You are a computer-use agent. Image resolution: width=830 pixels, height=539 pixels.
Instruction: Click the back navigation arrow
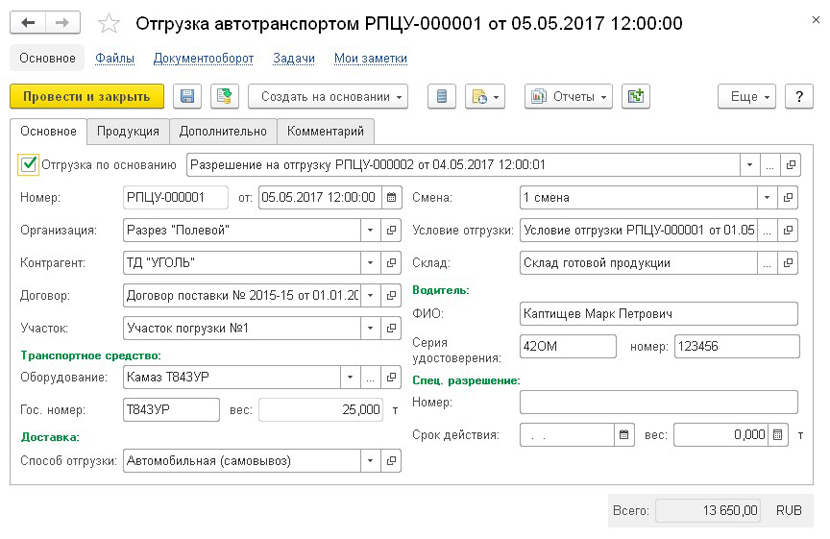click(28, 22)
